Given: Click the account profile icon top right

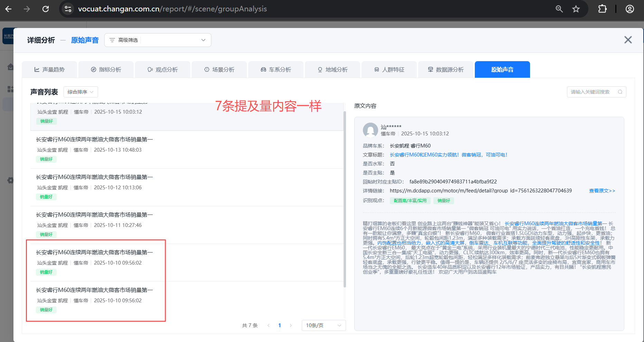Looking at the screenshot, I should (629, 9).
